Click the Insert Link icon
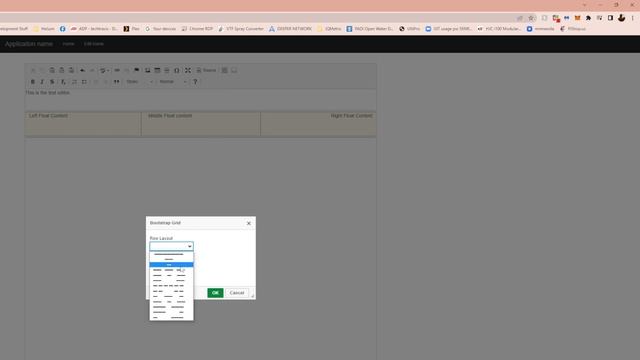 pos(117,70)
